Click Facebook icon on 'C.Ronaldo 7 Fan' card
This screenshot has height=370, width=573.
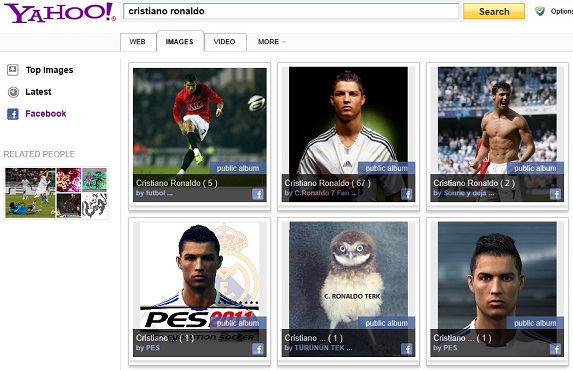(x=407, y=194)
